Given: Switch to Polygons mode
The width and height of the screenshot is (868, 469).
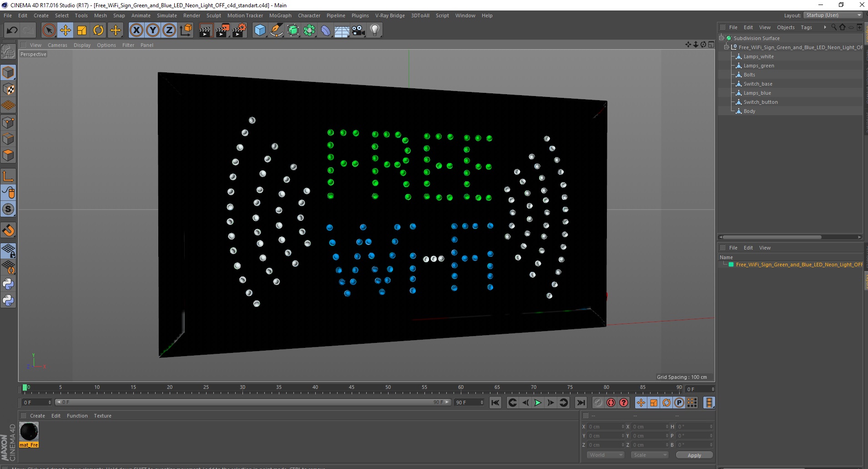Looking at the screenshot, I should pyautogui.click(x=8, y=155).
